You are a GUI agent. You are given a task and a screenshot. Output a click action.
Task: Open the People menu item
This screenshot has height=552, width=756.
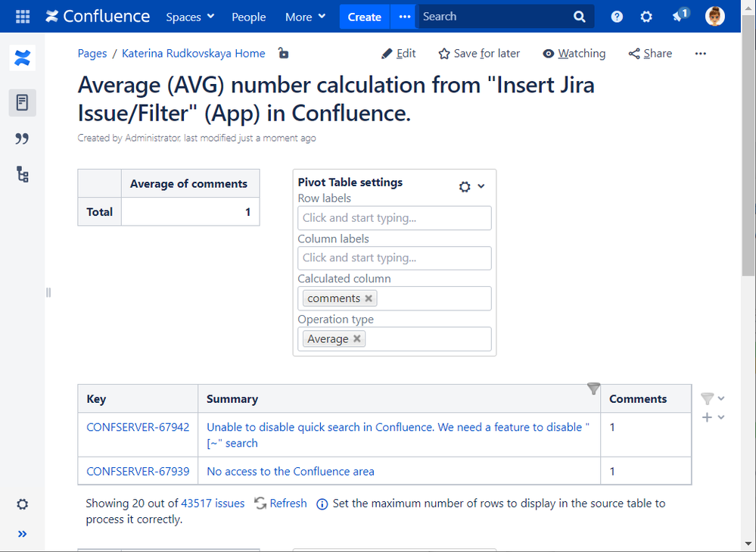click(x=248, y=17)
